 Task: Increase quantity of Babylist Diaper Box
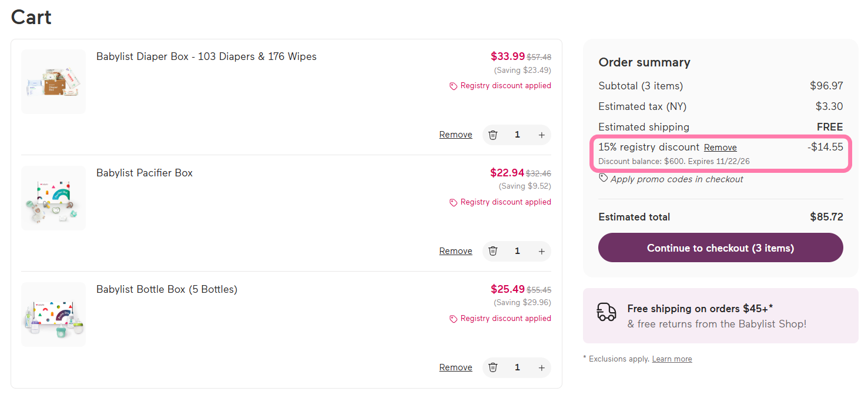point(542,135)
